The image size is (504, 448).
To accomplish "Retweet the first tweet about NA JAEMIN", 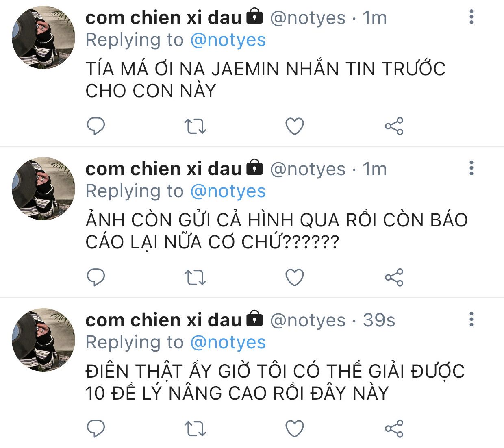I will point(195,126).
